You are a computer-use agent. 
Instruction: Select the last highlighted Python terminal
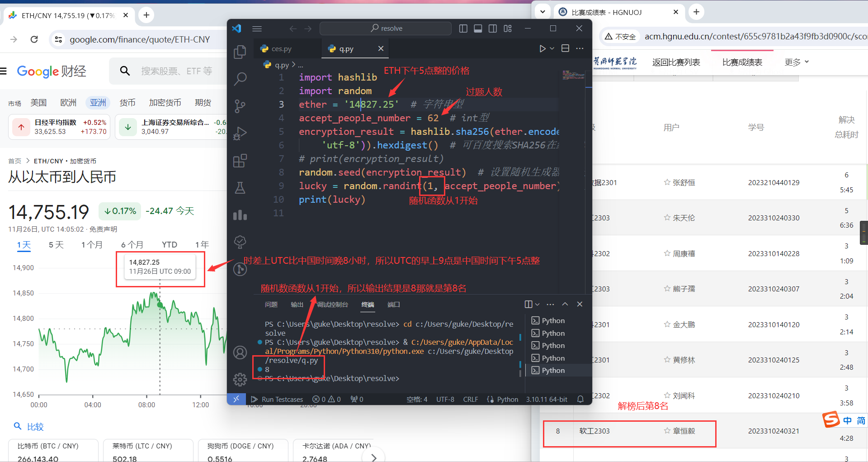pos(558,371)
